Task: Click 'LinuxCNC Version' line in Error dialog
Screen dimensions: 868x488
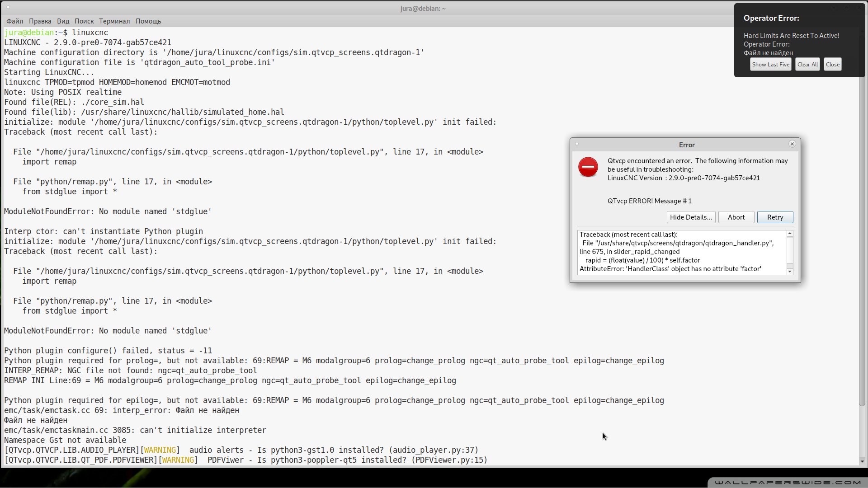Action: point(684,178)
